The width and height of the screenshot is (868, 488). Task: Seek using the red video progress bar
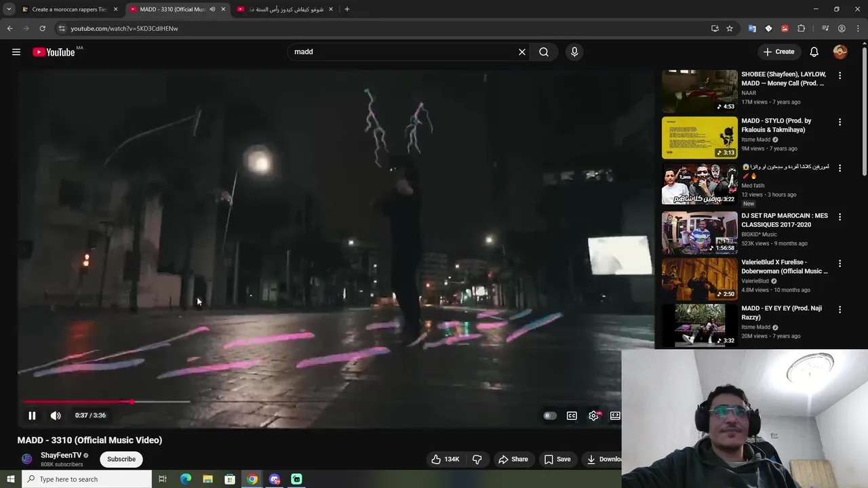point(106,402)
